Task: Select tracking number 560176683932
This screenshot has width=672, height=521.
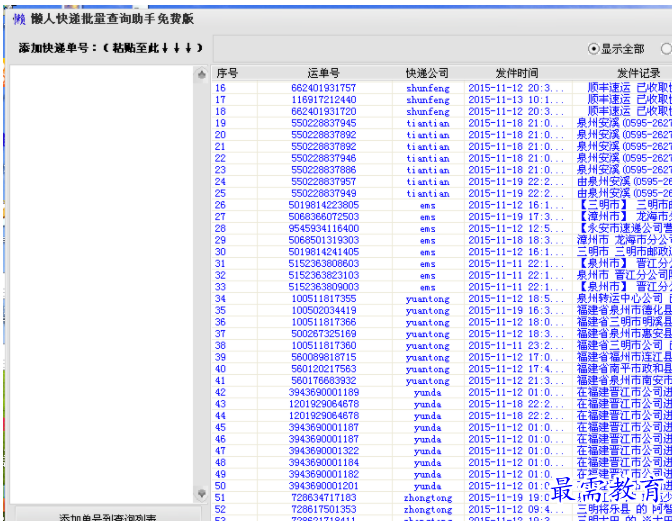Action: pos(324,381)
